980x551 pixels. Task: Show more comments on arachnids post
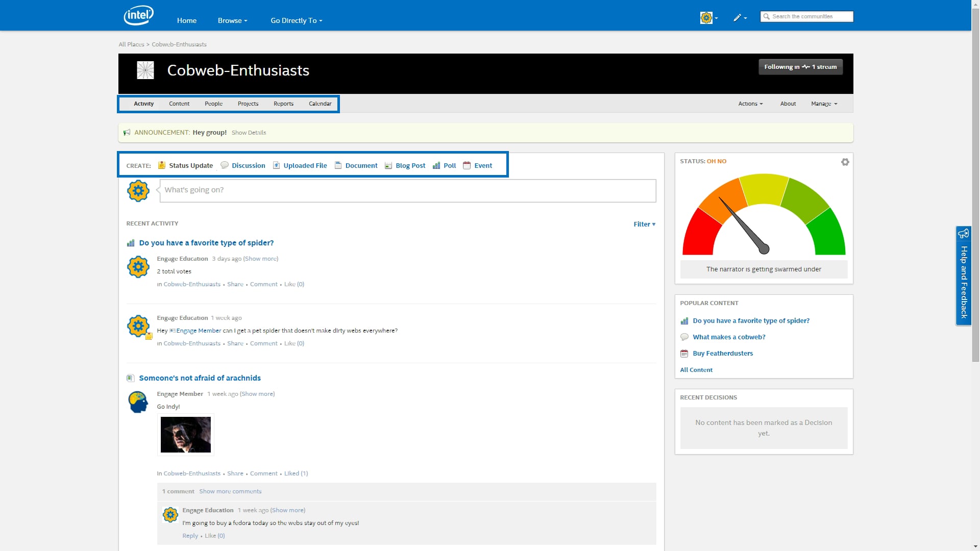pos(230,491)
